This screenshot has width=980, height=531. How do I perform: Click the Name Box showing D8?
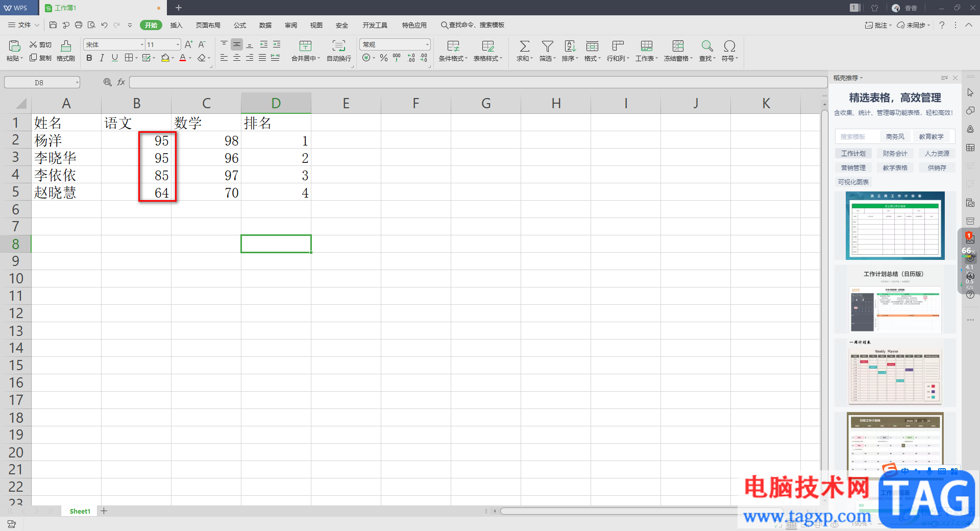42,82
